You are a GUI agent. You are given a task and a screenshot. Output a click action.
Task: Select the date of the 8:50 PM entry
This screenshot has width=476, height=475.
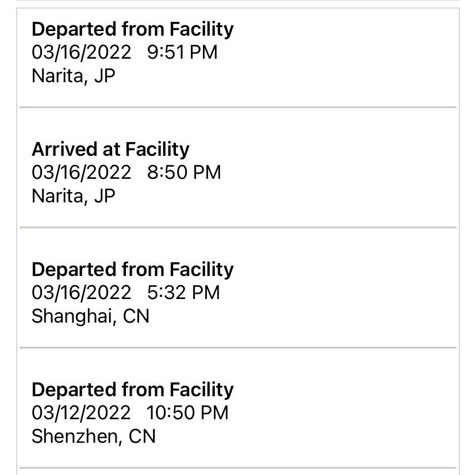[81, 173]
